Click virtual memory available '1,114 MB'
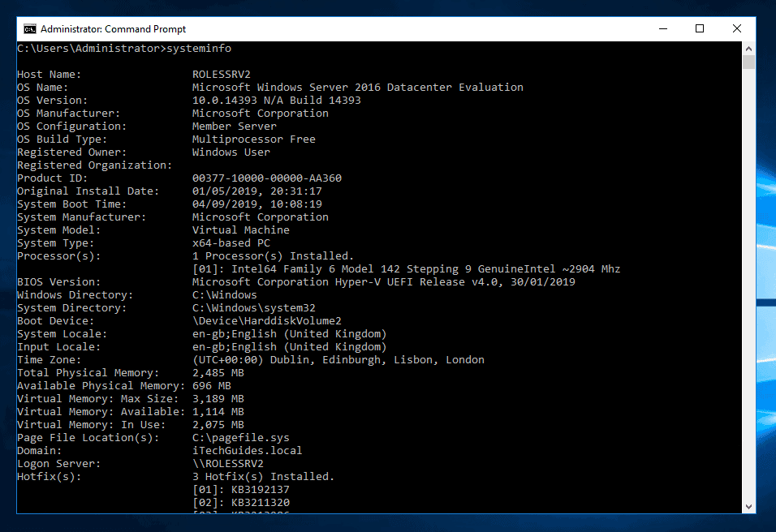This screenshot has width=776, height=532. coord(218,412)
